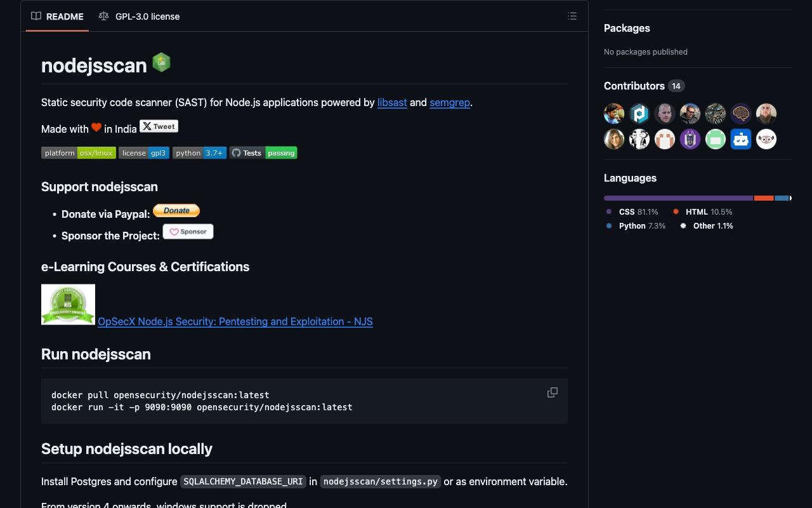
Task: Open the grey mechanical owl contributor avatar
Action: click(716, 114)
